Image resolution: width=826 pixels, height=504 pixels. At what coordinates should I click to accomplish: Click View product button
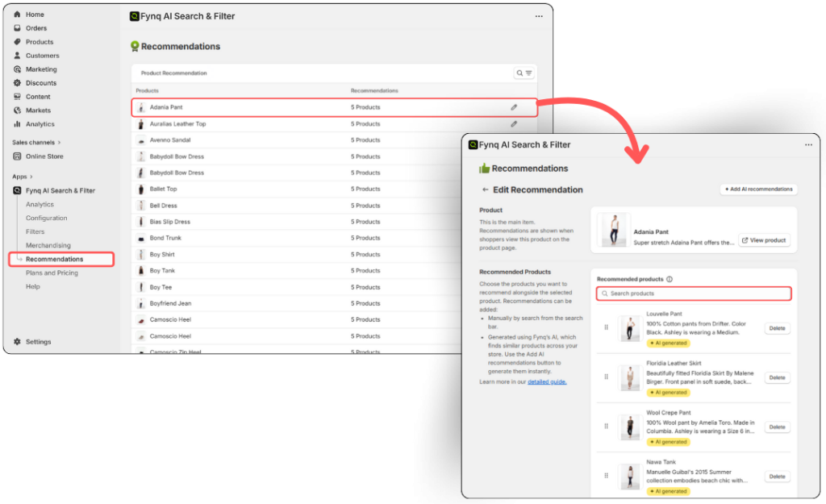point(764,240)
